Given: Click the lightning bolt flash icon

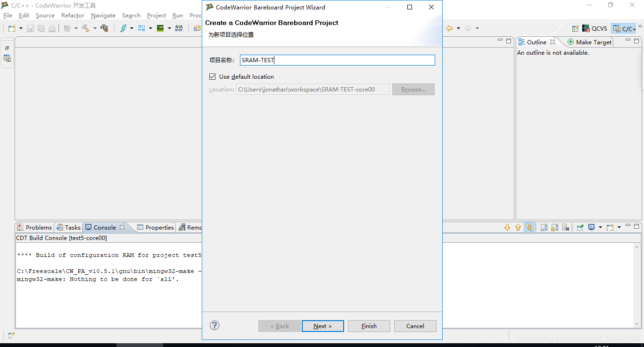Looking at the screenshot, I should [x=123, y=28].
